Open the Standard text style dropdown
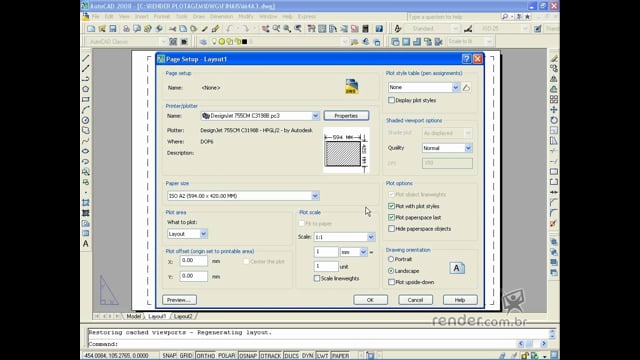Screen dimensions: 640x360 [x=456, y=29]
